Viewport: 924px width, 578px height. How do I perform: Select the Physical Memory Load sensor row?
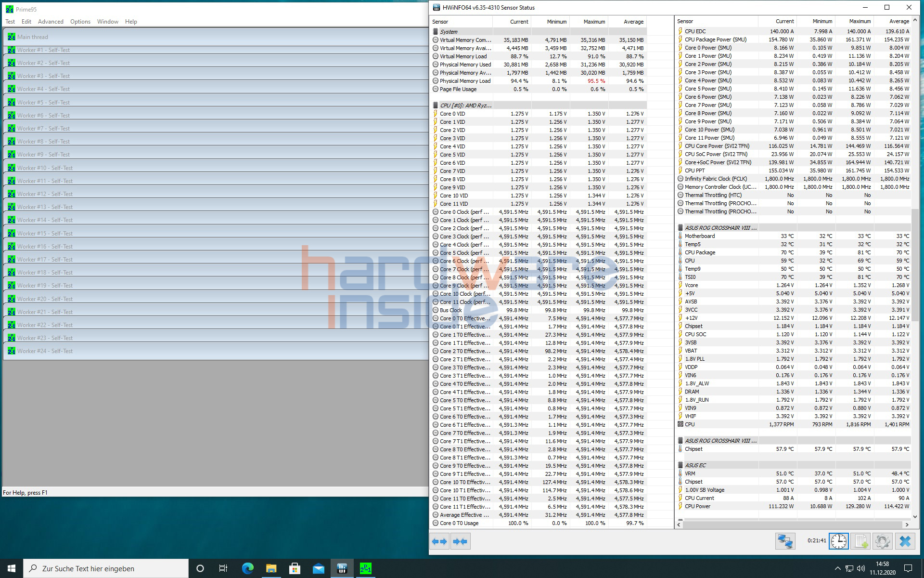[538, 81]
